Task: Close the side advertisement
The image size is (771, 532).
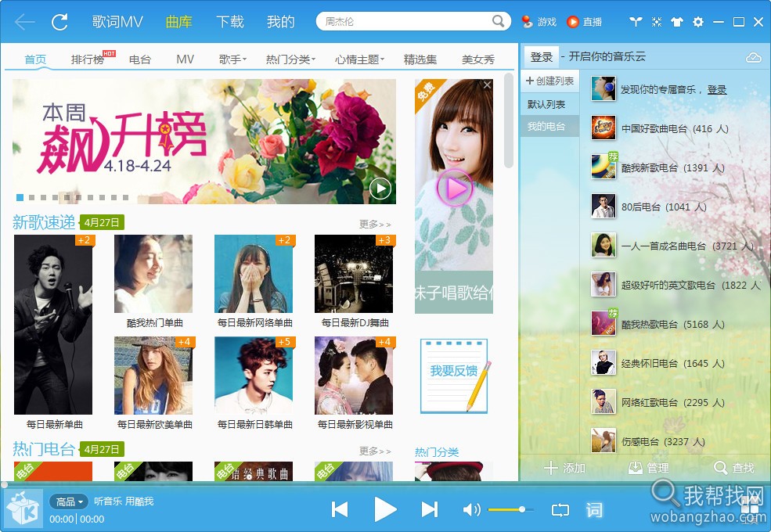Action: pos(487,85)
